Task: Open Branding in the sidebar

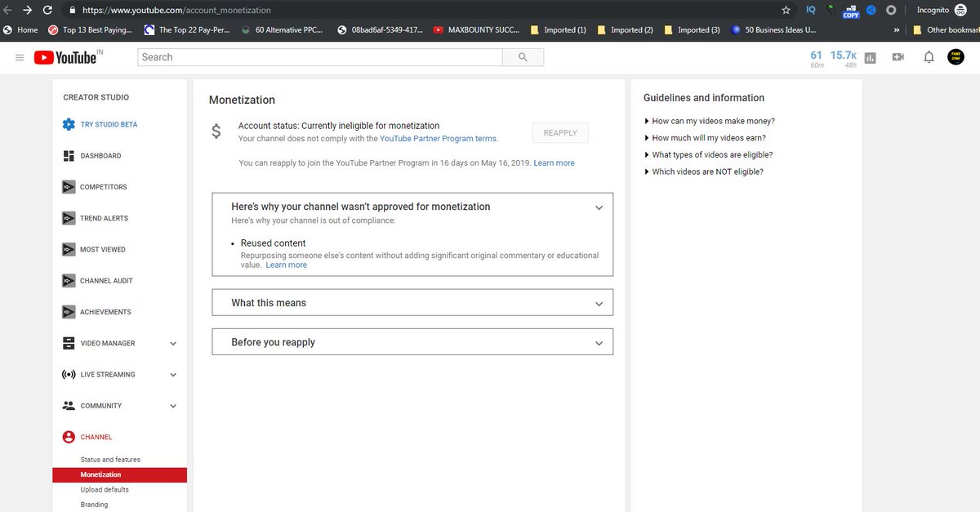Action: pos(94,505)
